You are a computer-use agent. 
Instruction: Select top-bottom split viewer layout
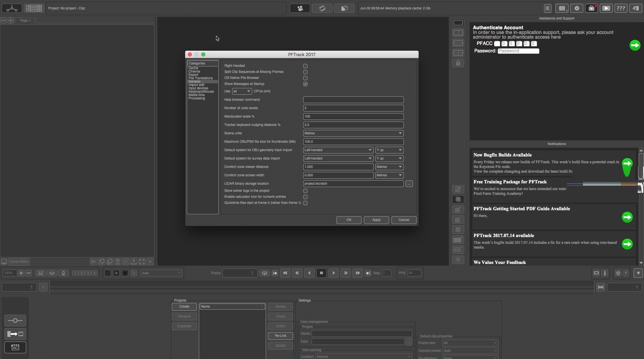[x=458, y=43]
